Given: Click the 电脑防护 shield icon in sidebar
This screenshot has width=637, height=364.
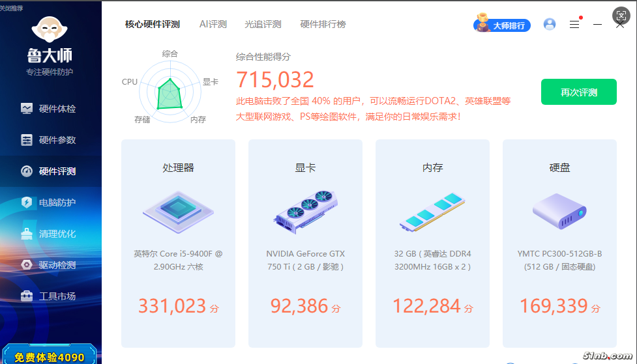Looking at the screenshot, I should tap(27, 203).
